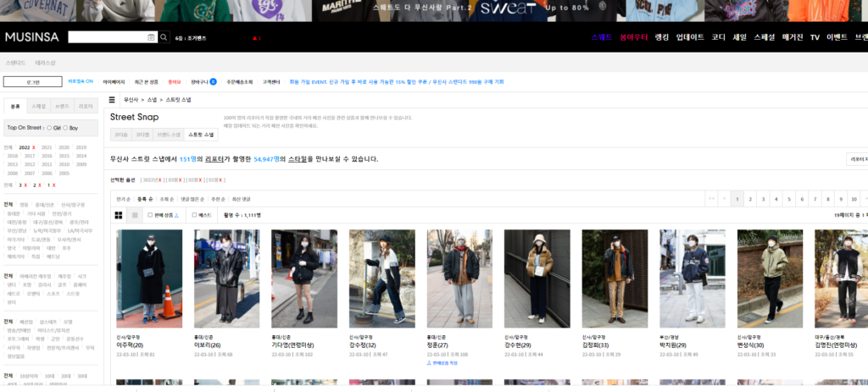Check the 판매 상품 checkbox
This screenshot has width=868, height=392.
coord(149,215)
